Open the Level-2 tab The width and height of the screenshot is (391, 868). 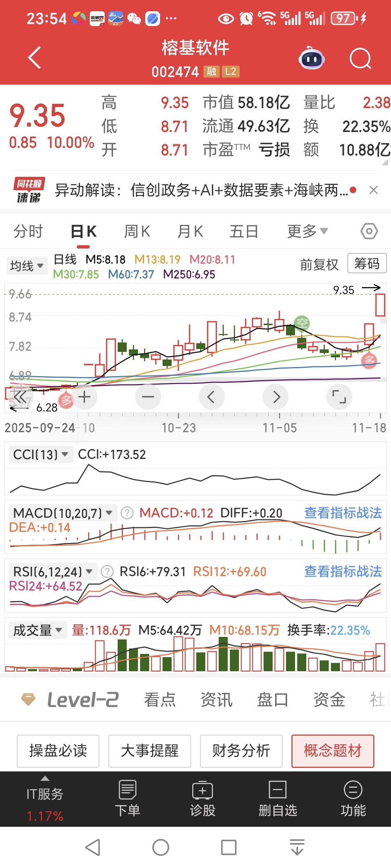tap(83, 699)
